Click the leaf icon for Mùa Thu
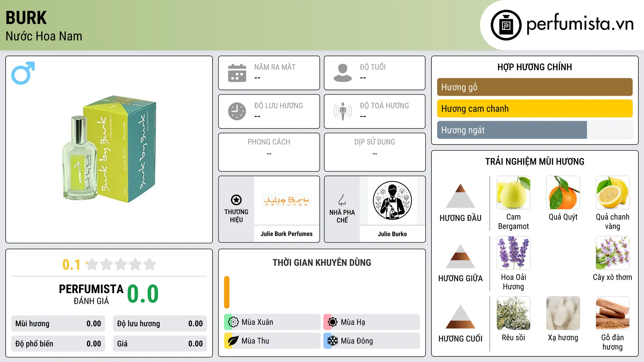Image resolution: width=644 pixels, height=362 pixels. (x=233, y=341)
